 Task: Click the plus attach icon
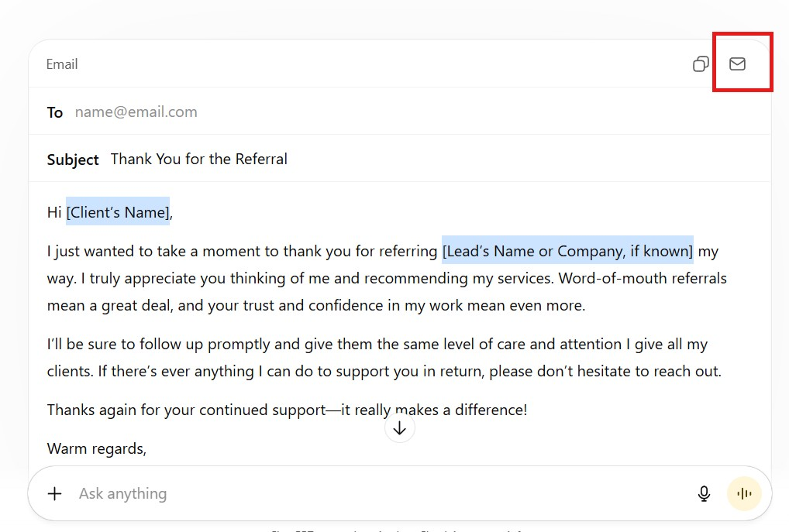point(55,493)
